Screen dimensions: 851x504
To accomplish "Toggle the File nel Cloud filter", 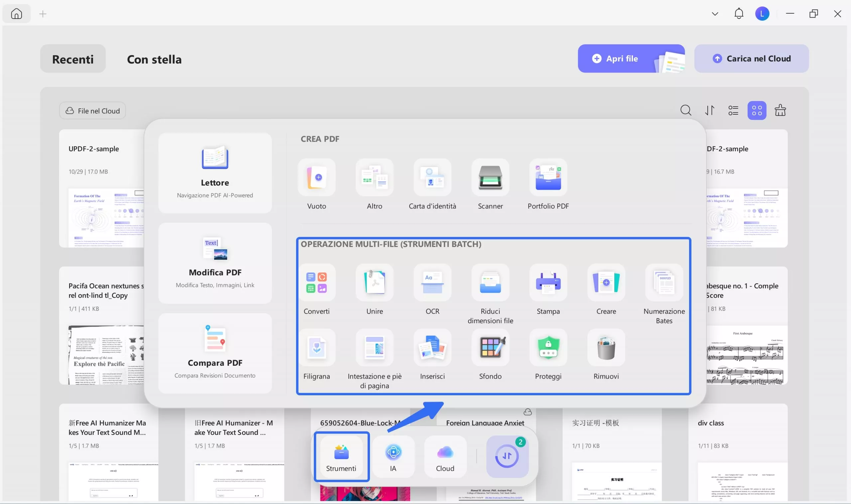I will click(x=92, y=111).
